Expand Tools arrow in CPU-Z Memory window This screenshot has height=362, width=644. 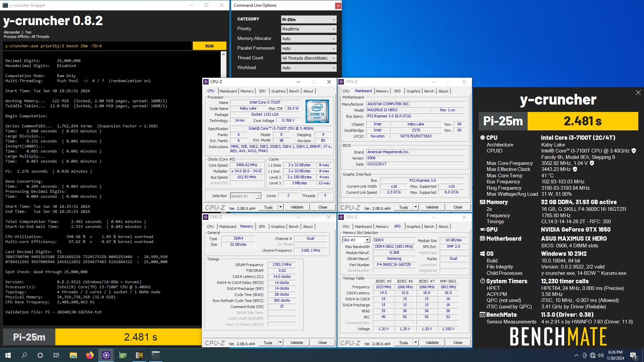(x=280, y=343)
